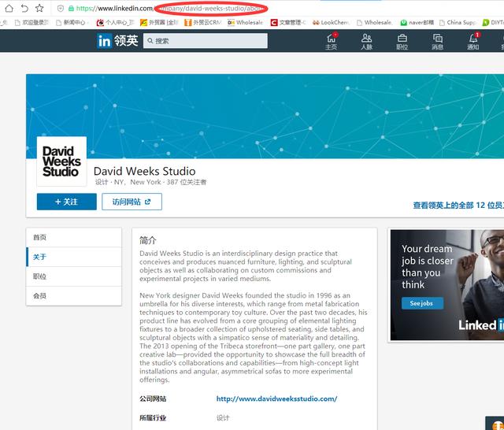Click the + 关注 follow button

66,202
